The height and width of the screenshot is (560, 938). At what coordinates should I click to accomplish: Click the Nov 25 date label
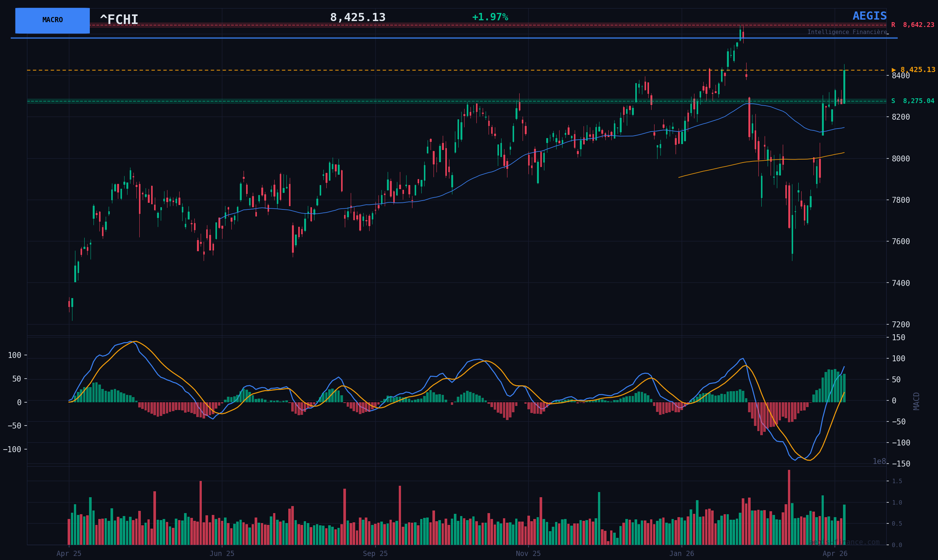click(x=528, y=554)
